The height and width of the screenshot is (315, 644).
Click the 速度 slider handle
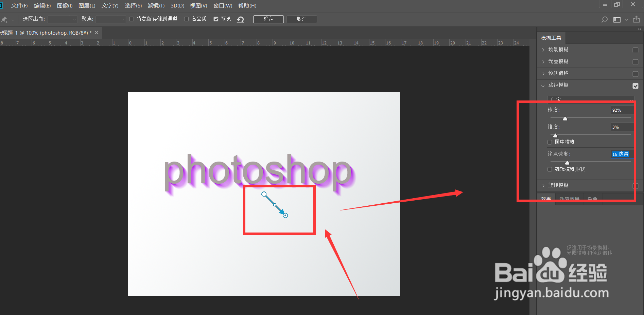565,118
